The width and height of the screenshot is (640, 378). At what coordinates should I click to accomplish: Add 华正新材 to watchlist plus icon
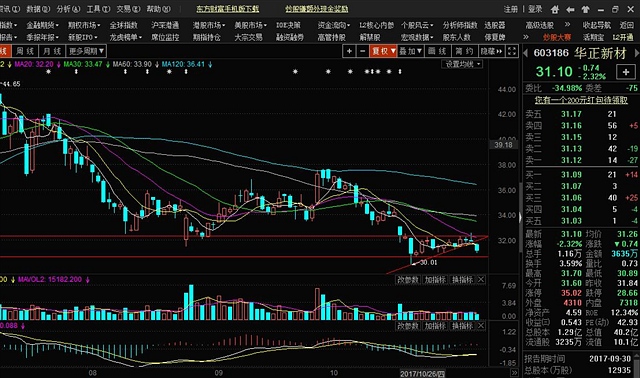click(626, 72)
